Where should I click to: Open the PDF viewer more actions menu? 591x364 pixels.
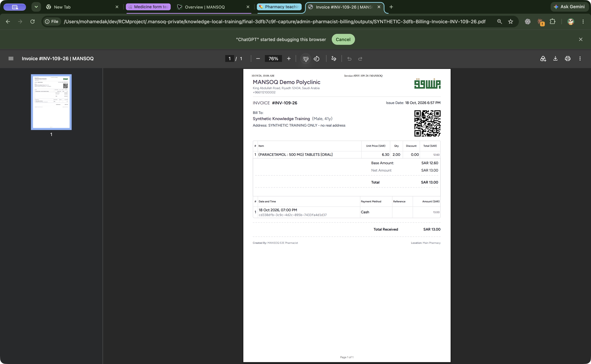point(580,58)
